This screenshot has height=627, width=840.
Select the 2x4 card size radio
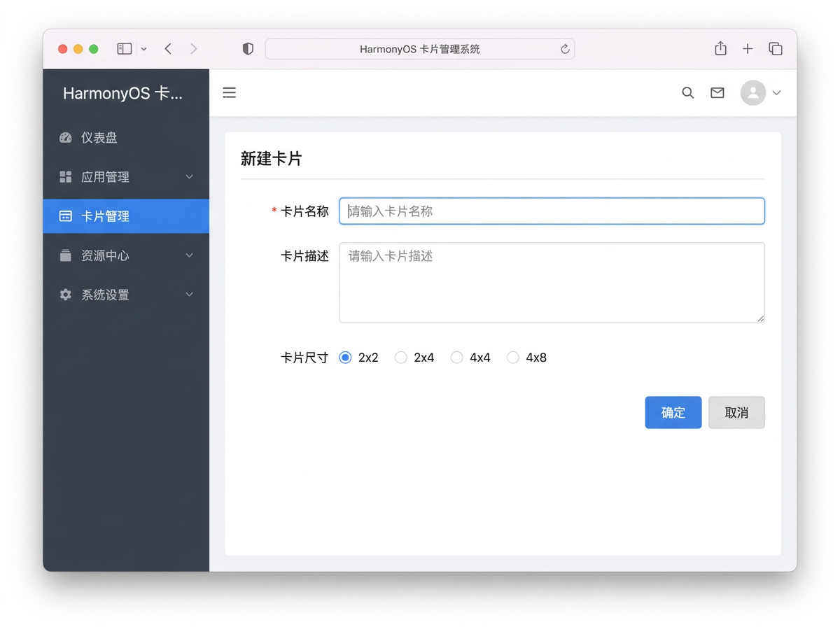pos(401,358)
